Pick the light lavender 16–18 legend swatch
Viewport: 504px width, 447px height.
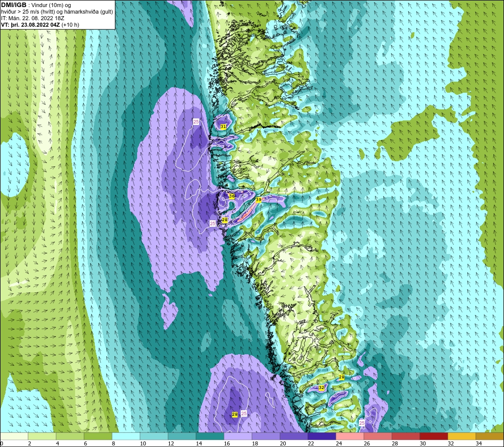tap(238, 436)
